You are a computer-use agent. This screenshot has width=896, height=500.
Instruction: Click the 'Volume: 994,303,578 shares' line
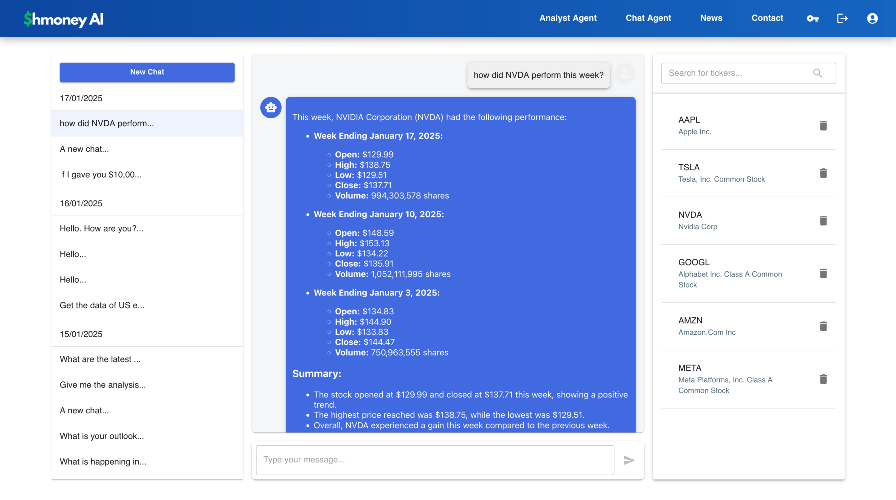pyautogui.click(x=392, y=196)
